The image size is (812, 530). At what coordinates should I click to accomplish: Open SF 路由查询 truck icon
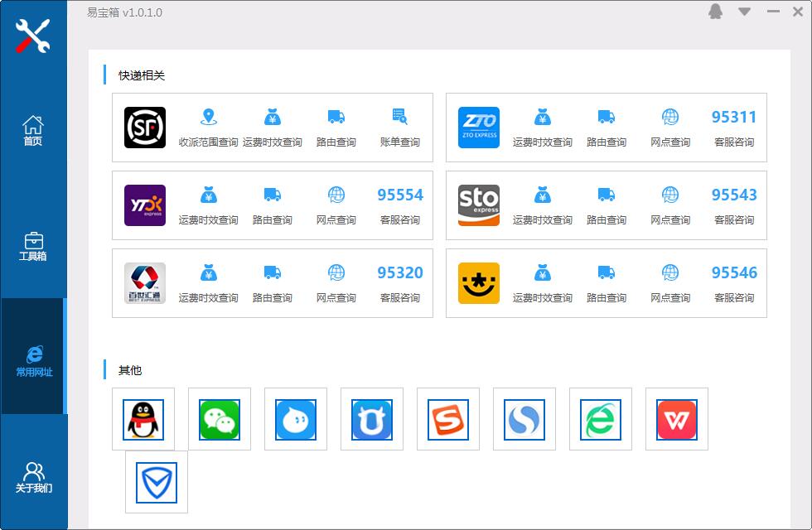pyautogui.click(x=336, y=117)
